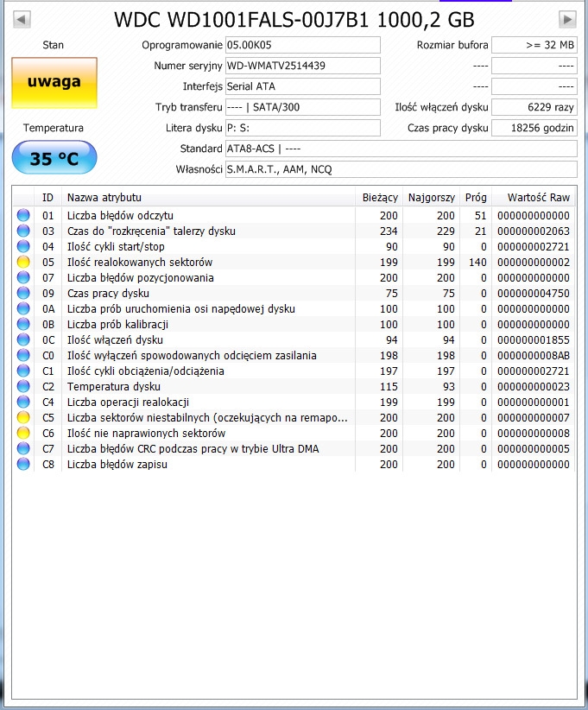Click the 'Najgorszy' column header
The height and width of the screenshot is (710, 588).
(432, 198)
